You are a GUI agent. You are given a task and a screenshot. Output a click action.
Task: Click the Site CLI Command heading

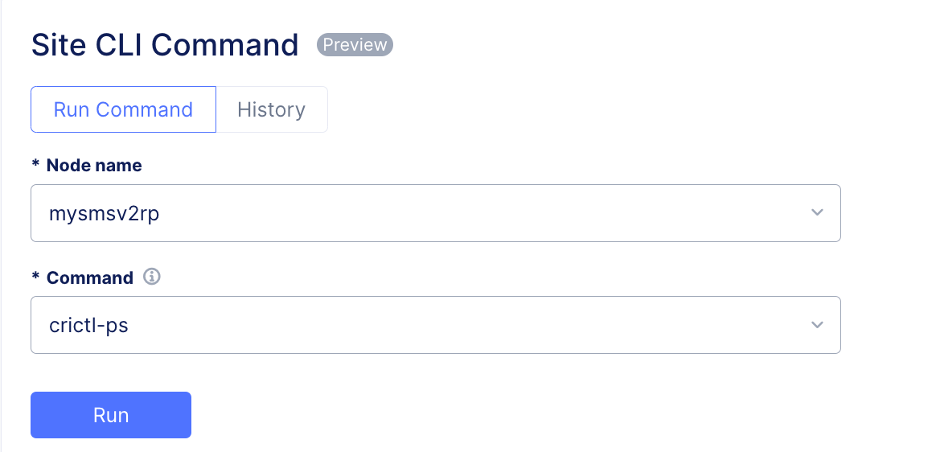tap(165, 45)
